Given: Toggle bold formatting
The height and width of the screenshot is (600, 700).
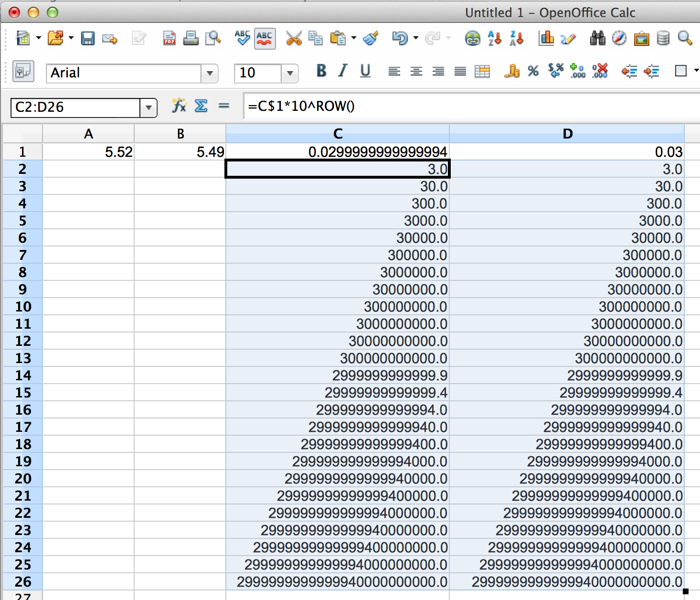Looking at the screenshot, I should [321, 71].
